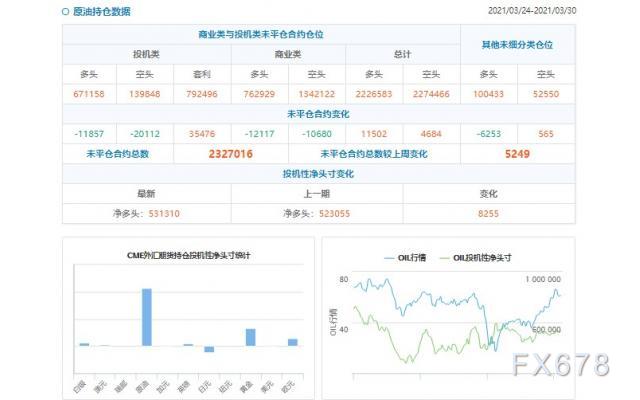The image size is (640, 400).
Task: Click the change value -10680
Action: [316, 134]
